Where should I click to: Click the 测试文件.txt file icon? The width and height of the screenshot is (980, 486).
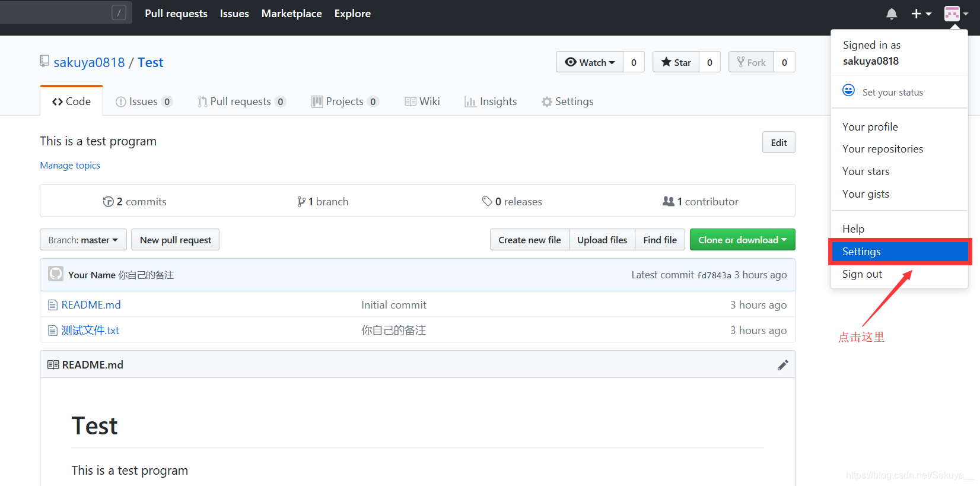tap(53, 331)
